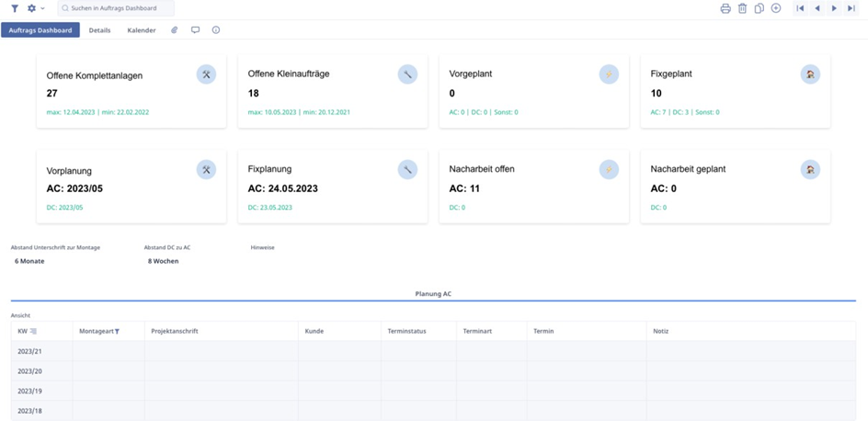Click the Suchen in Auftrags Dashboard field
Screen dimensions: 868x421
[x=116, y=8]
